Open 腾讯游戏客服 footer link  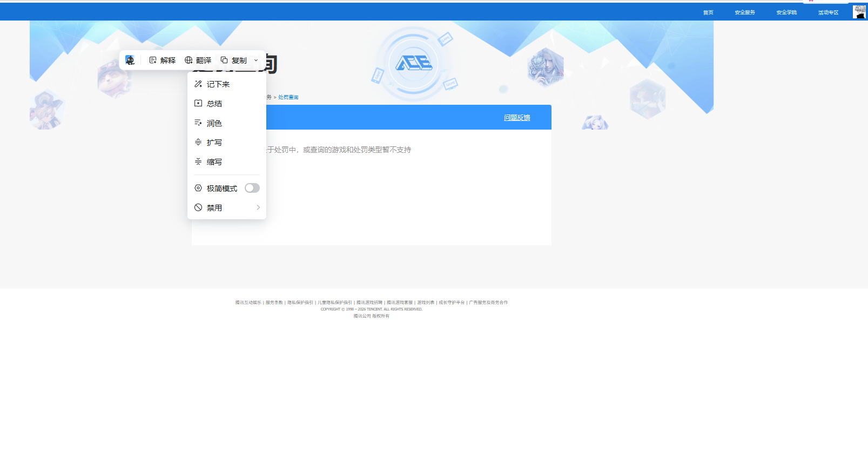[x=400, y=302]
